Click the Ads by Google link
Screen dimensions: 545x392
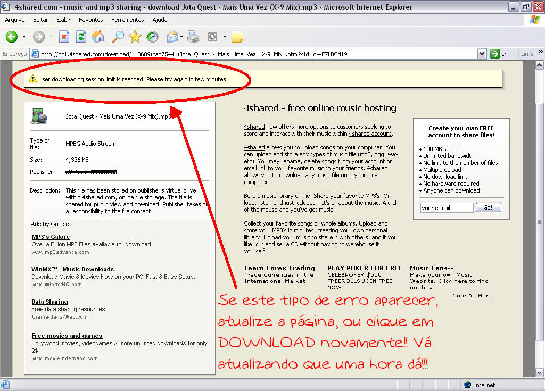49,224
